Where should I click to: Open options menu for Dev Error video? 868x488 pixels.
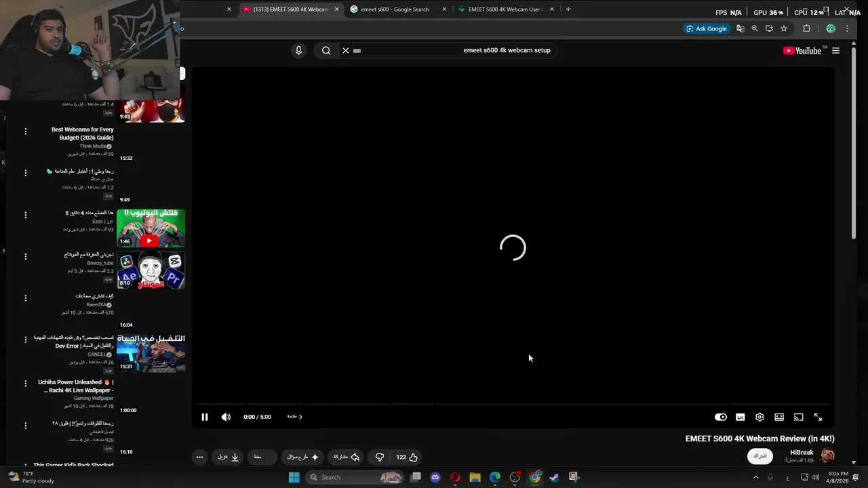point(26,340)
